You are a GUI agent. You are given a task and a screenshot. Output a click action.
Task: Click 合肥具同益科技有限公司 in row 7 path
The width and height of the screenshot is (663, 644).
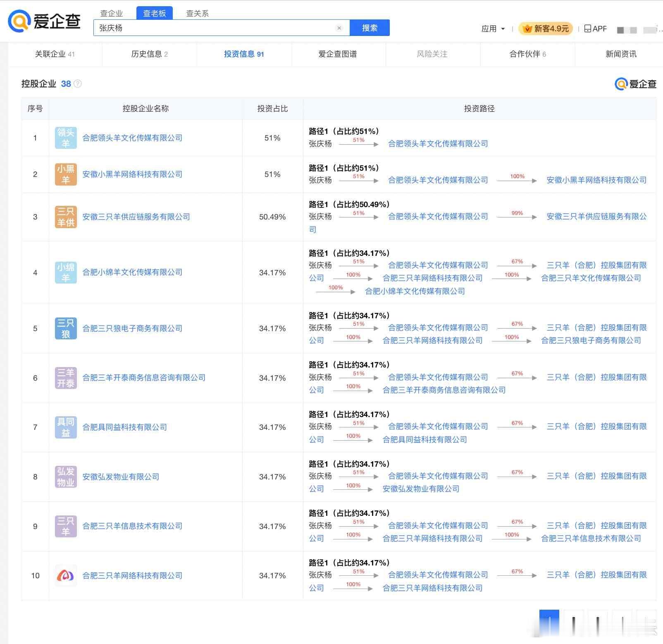[425, 440]
